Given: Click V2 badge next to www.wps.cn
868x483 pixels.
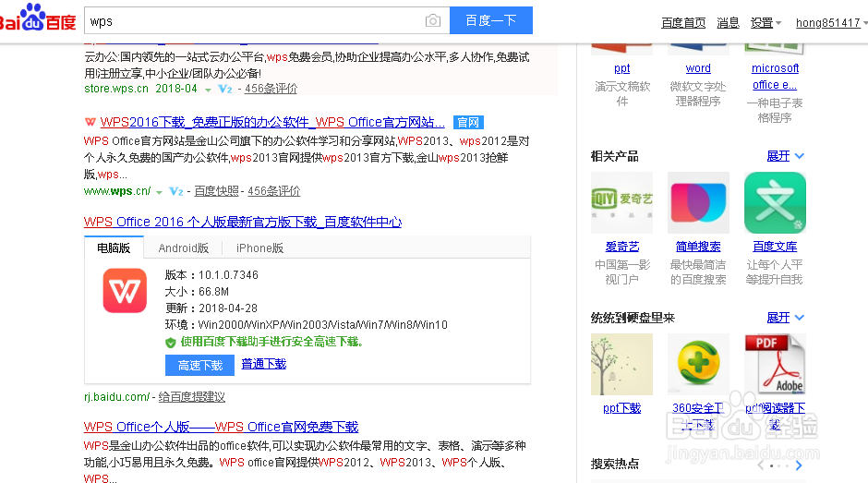Looking at the screenshot, I should point(176,191).
